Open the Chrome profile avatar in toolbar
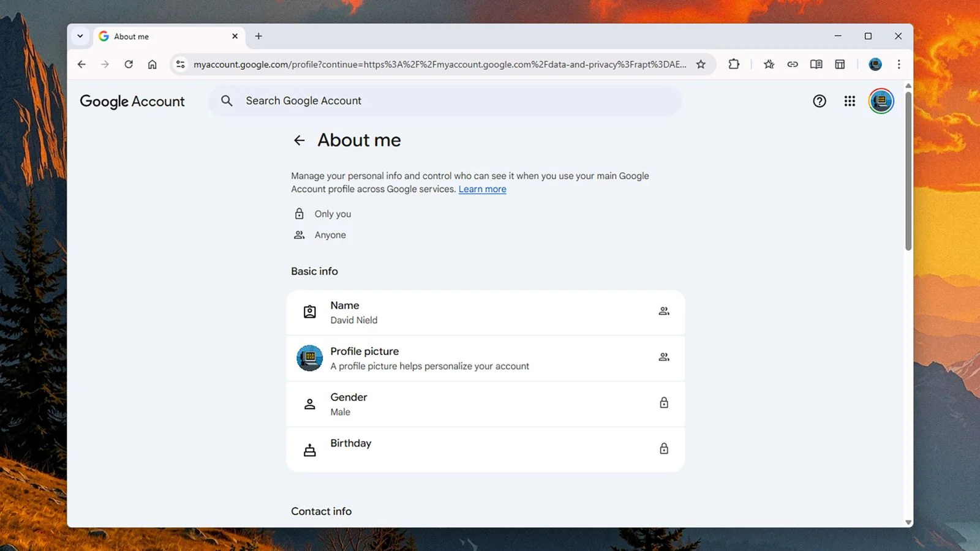The width and height of the screenshot is (980, 551). tap(875, 64)
